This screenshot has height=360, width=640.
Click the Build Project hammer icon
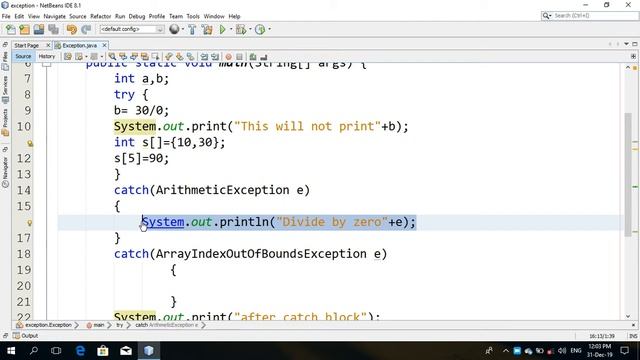pyautogui.click(x=192, y=29)
